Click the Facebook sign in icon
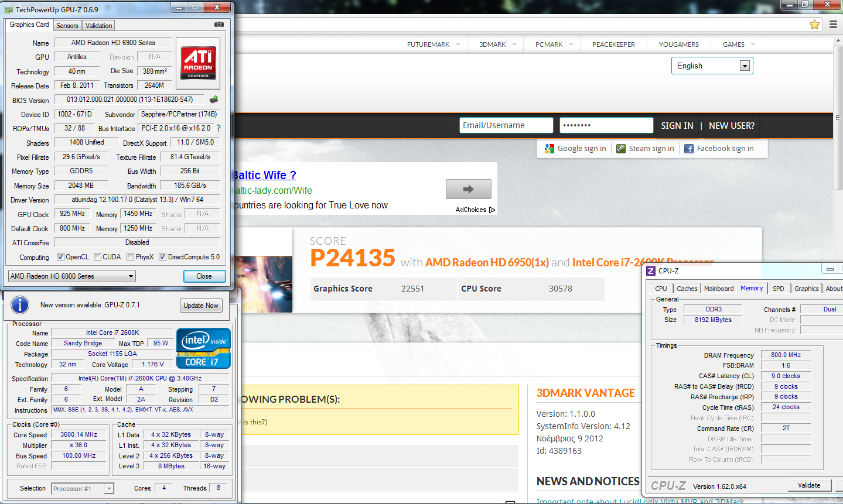 point(689,149)
